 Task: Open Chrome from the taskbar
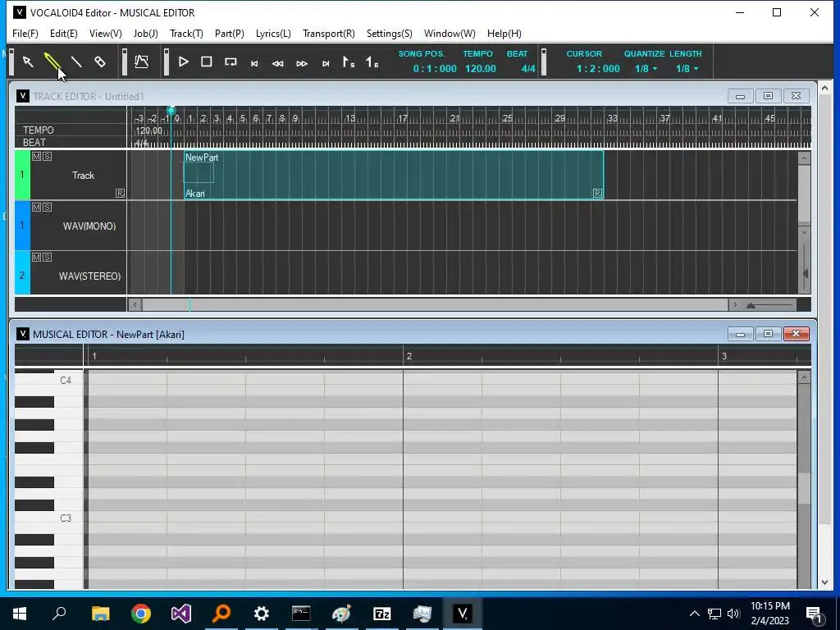141,614
